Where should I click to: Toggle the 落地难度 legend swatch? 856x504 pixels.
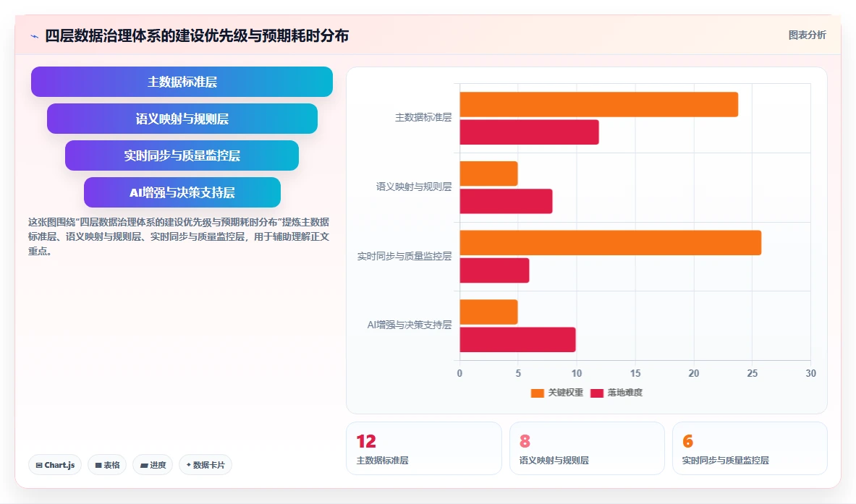point(597,393)
